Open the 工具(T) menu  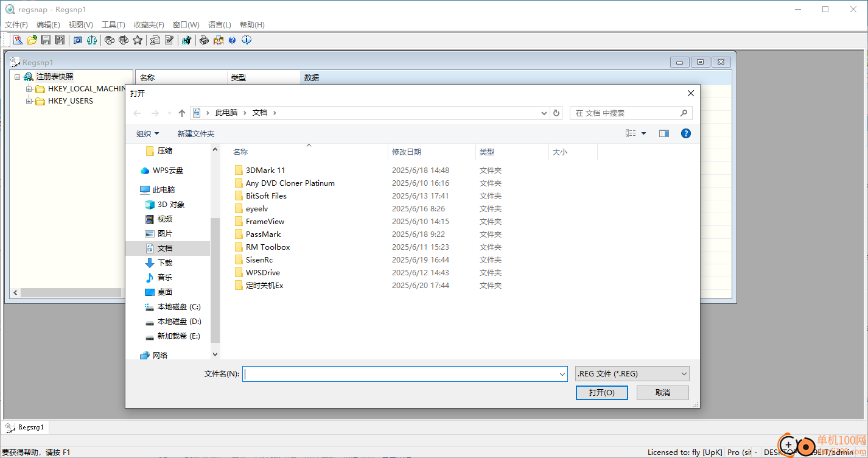click(x=113, y=25)
